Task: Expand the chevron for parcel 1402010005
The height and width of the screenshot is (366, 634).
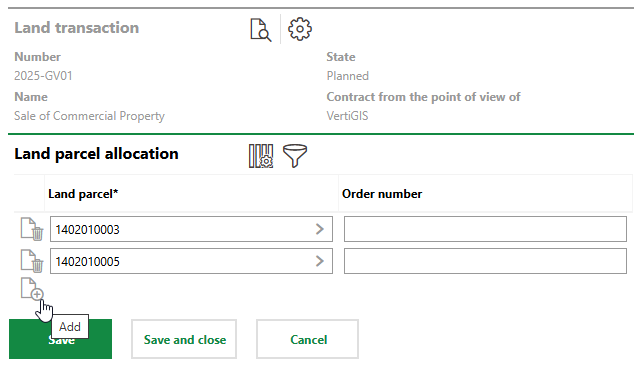Action: pyautogui.click(x=319, y=261)
